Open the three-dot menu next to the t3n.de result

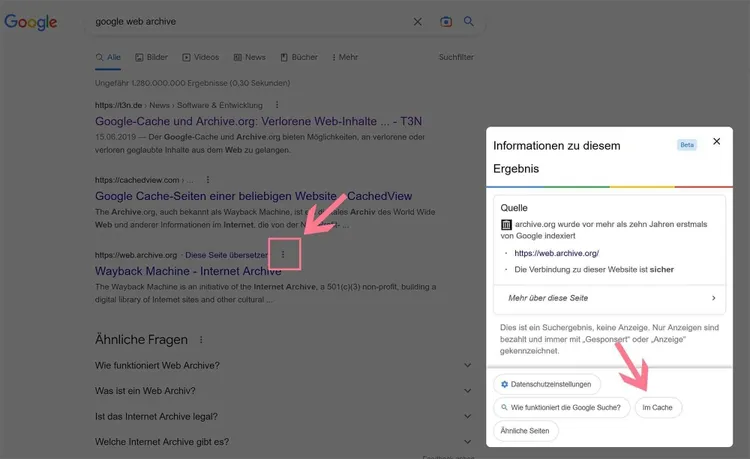(x=277, y=105)
